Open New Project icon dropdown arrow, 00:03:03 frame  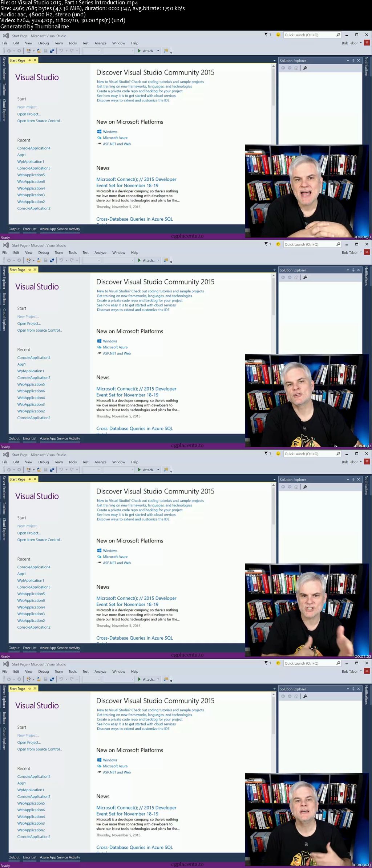click(33, 679)
